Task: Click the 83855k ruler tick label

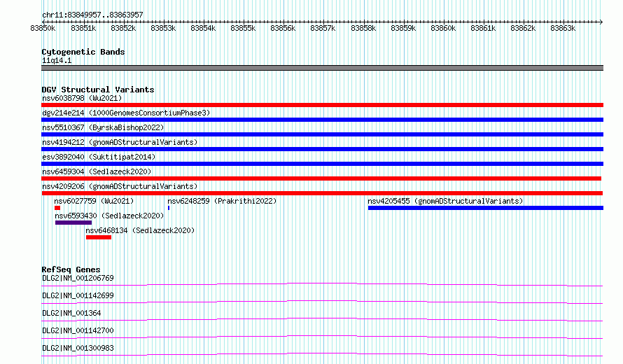Action: 243,28
